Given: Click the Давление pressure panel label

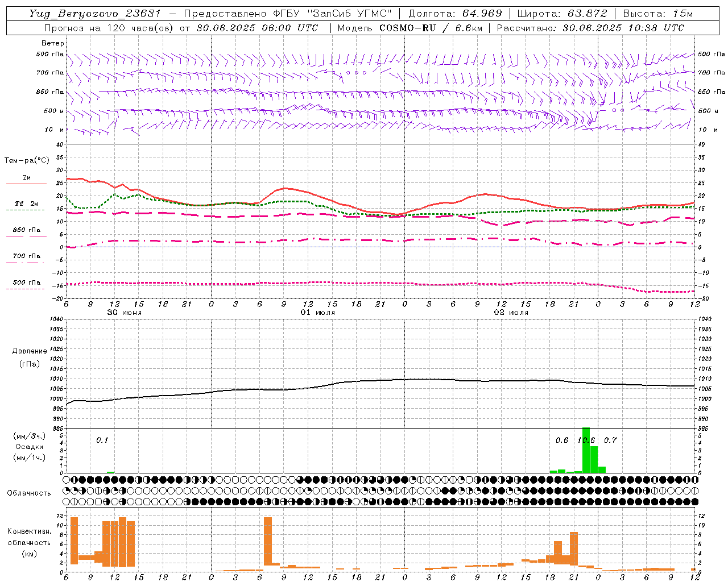Looking at the screenshot, I should (x=30, y=351).
